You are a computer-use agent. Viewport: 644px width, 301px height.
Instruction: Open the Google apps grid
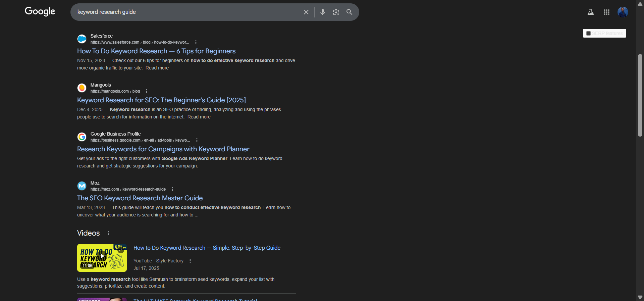pyautogui.click(x=607, y=12)
